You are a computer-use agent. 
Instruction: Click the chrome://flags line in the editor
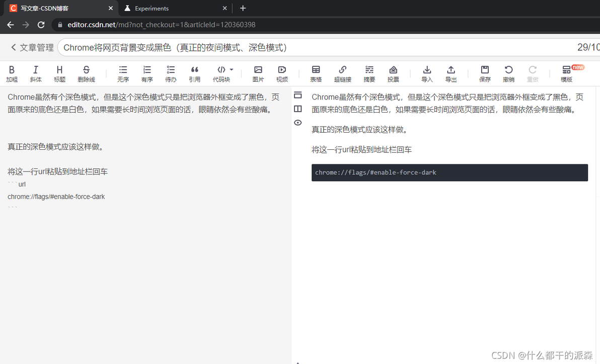(56, 197)
